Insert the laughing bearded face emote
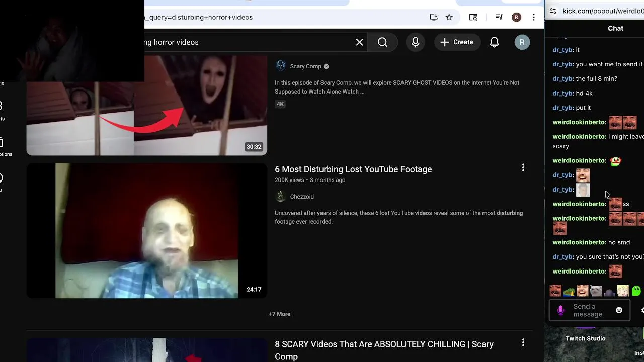This screenshot has width=644, height=362. click(583, 291)
